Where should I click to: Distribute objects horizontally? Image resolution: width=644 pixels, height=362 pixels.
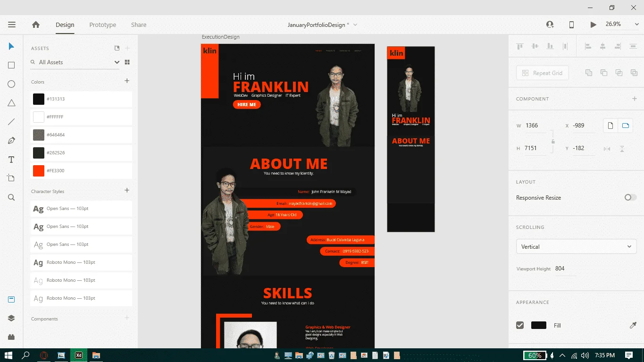click(565, 46)
